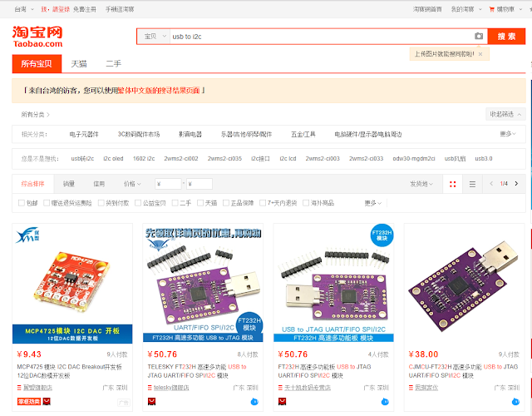This screenshot has width=532, height=416.
Task: Open the 宝贝 search type dropdown
Action: [x=155, y=37]
